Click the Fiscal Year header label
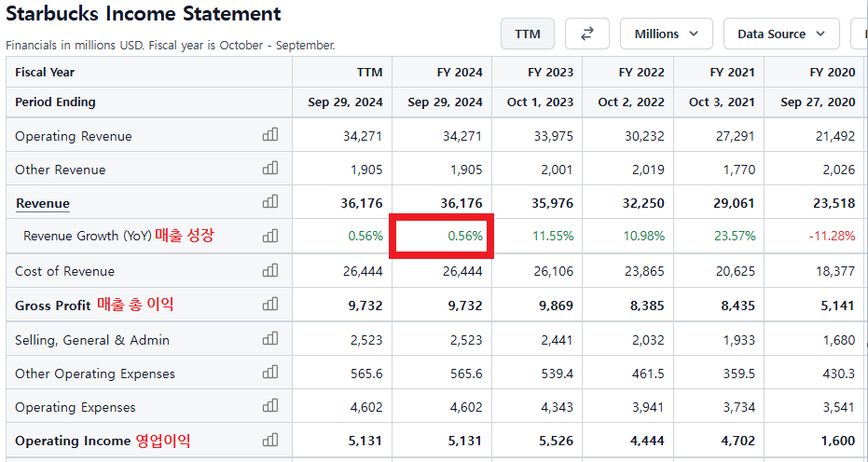Screen dimensions: 868x462 point(45,73)
